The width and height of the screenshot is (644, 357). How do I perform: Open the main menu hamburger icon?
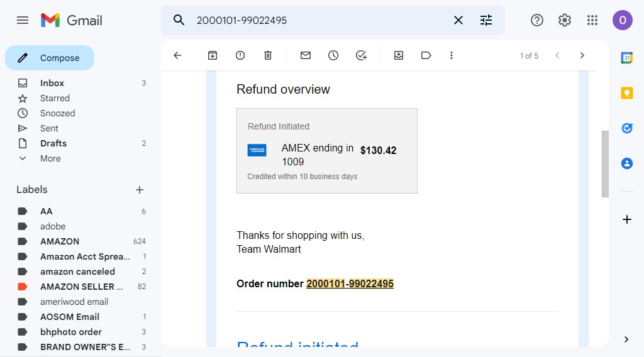click(23, 20)
